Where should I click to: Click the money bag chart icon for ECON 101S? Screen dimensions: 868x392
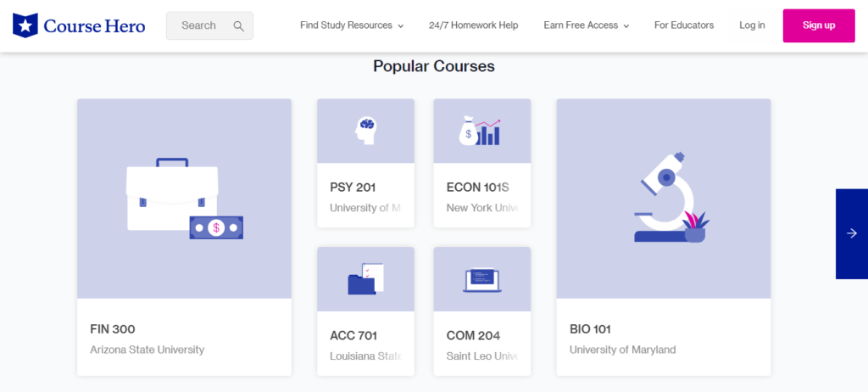tap(481, 132)
